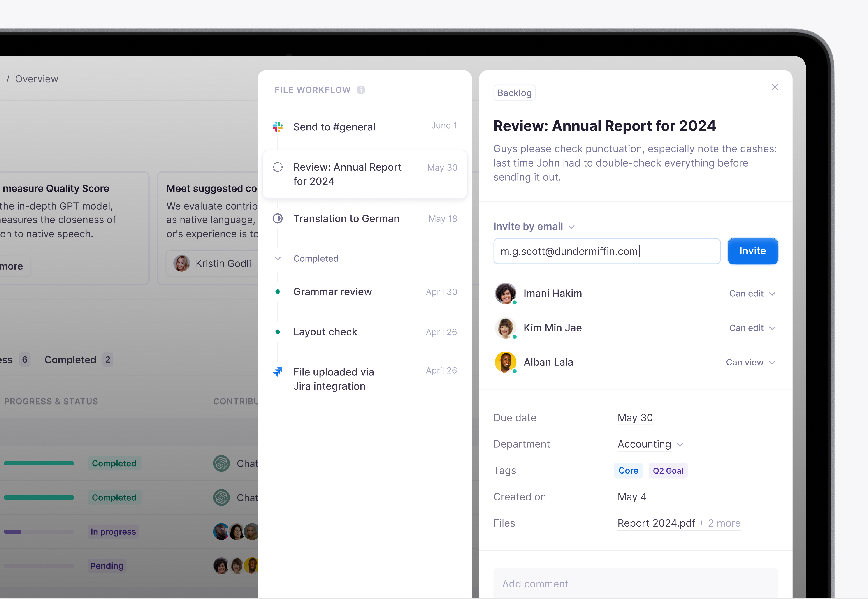Click the Slack icon beside Send to #general
This screenshot has width=868, height=599.
(x=277, y=127)
